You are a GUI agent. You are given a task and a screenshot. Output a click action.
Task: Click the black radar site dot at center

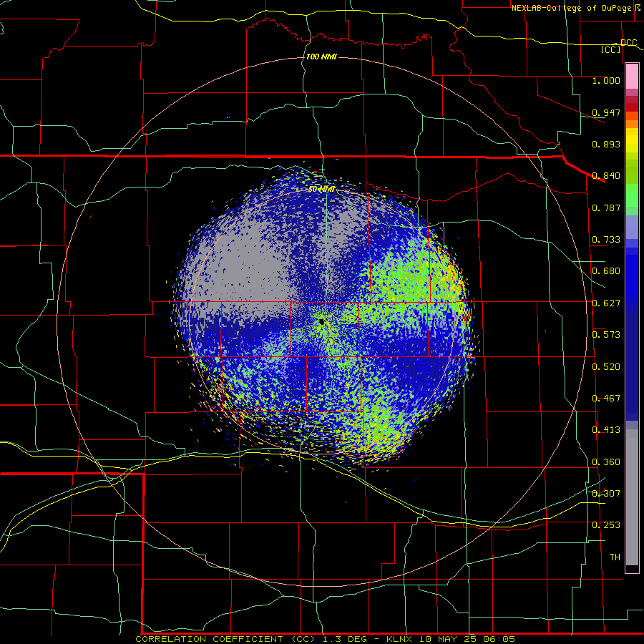point(321,321)
